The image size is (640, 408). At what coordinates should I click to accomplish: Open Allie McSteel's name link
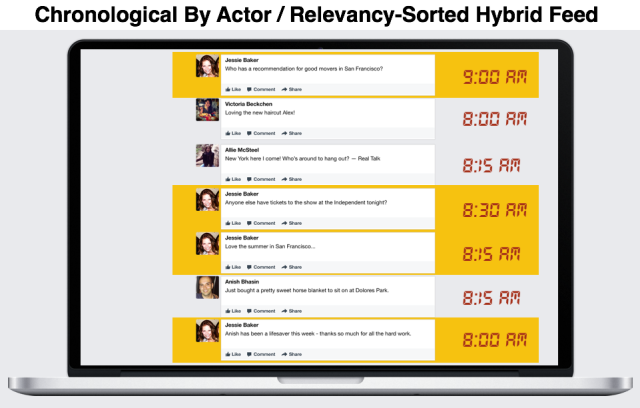point(242,150)
